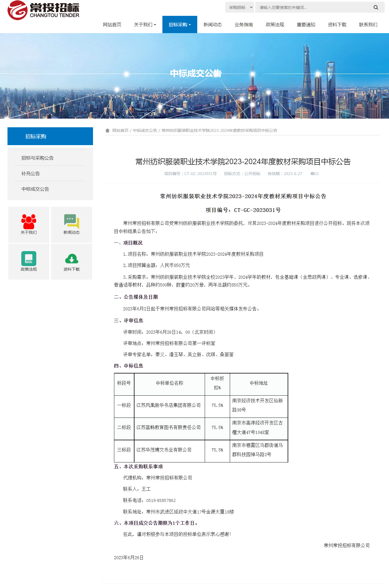Click the Changtou Tender logo
This screenshot has height=588, width=389.
tap(43, 10)
